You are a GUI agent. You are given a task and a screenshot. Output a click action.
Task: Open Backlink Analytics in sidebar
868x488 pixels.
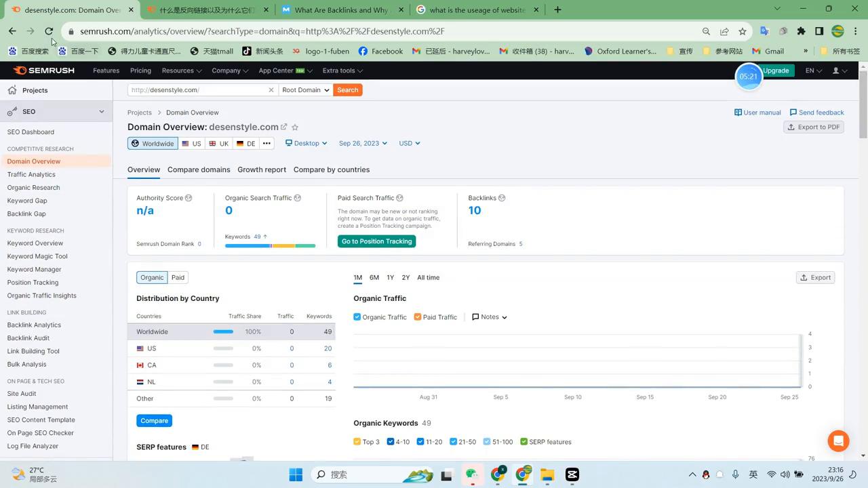click(x=34, y=325)
